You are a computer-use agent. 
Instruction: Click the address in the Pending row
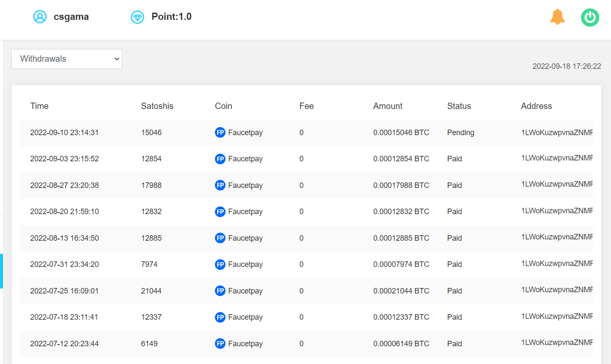557,133
